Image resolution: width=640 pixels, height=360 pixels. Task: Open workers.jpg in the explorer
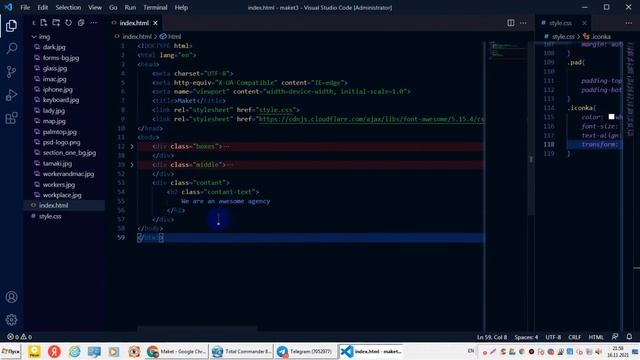(59, 184)
